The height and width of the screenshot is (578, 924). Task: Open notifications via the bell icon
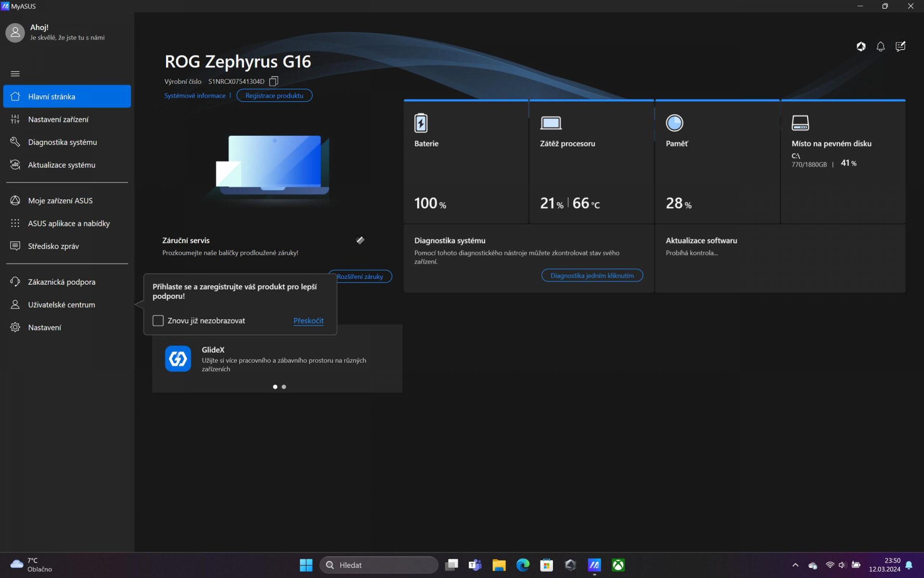(x=880, y=46)
